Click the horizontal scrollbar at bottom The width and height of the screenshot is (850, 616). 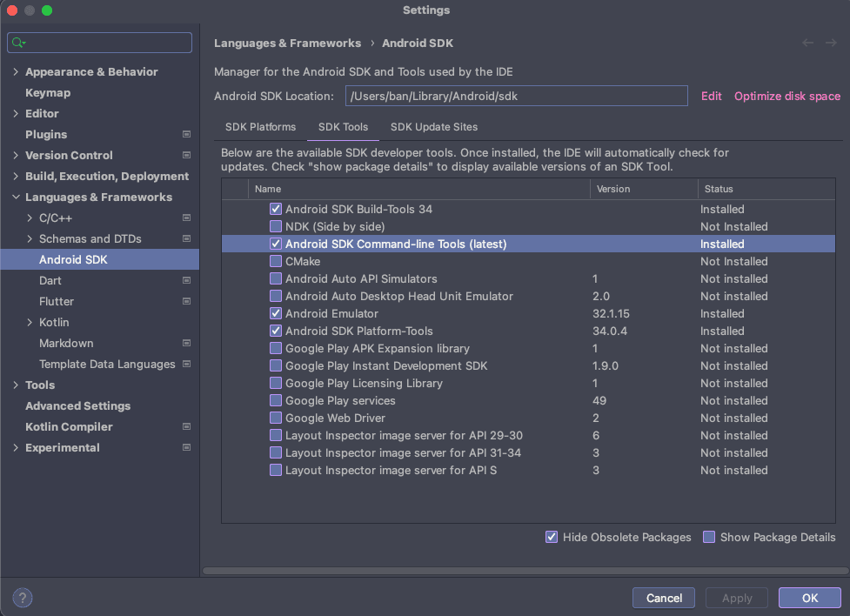(x=525, y=571)
